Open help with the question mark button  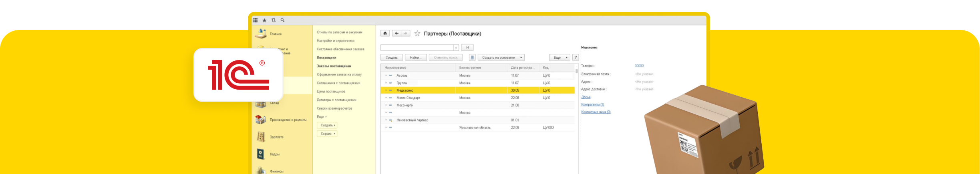click(x=576, y=58)
